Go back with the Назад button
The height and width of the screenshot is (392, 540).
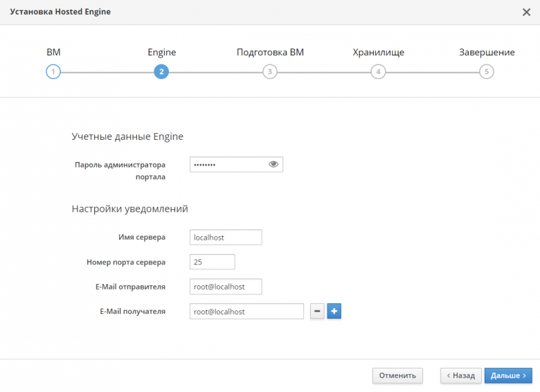pyautogui.click(x=461, y=375)
